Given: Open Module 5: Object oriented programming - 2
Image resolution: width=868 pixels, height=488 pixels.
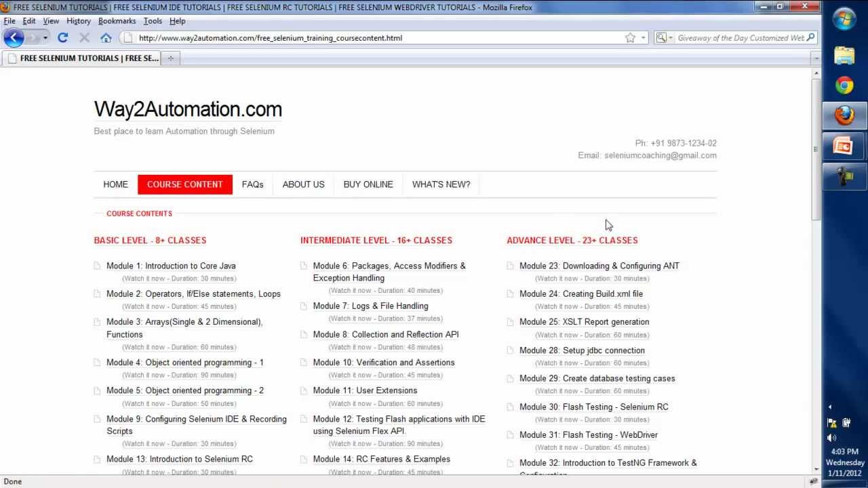Looking at the screenshot, I should [x=185, y=390].
